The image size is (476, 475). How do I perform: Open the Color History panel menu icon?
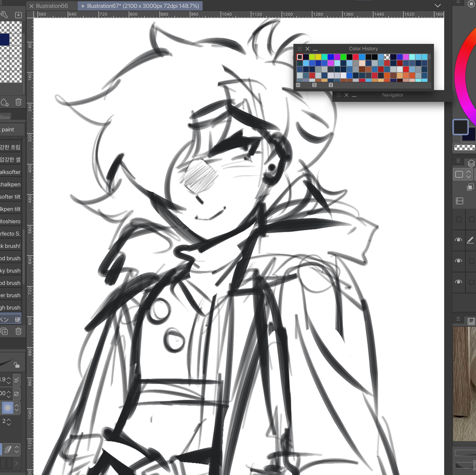[x=300, y=49]
